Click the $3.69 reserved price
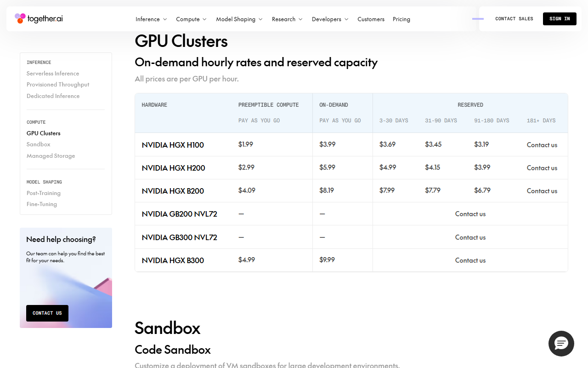588x368 pixels. click(x=387, y=144)
